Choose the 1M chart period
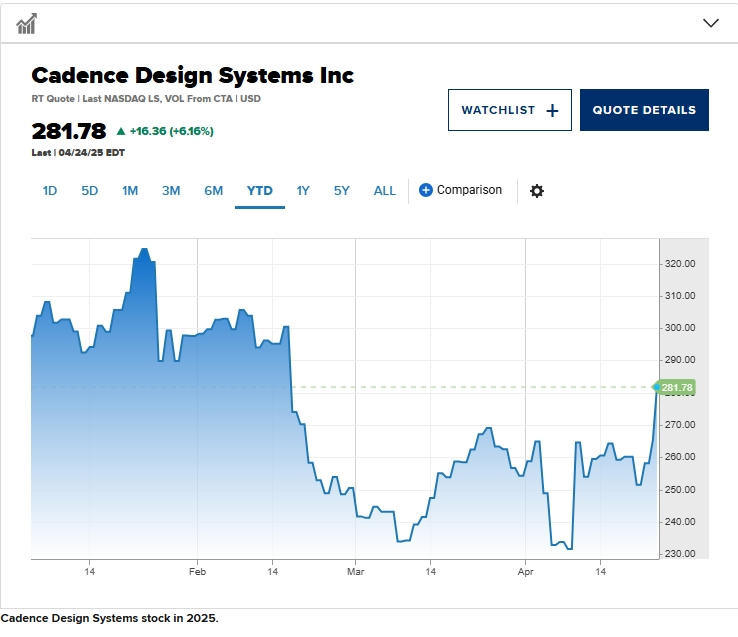Image resolution: width=738 pixels, height=637 pixels. 130,191
